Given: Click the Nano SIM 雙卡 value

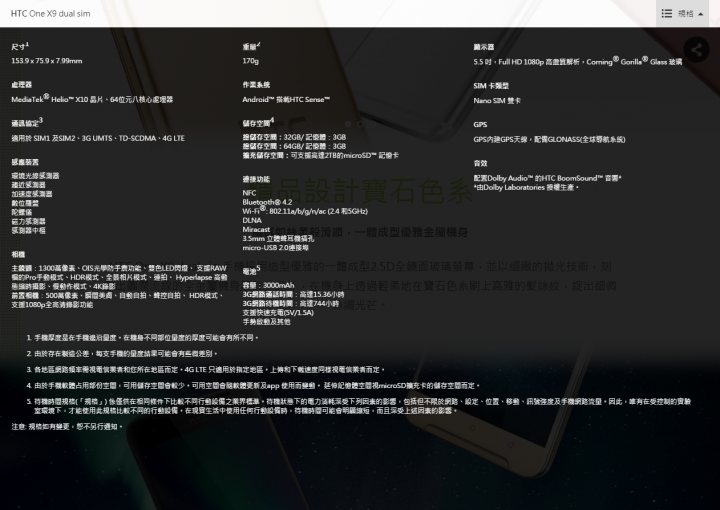Looking at the screenshot, I should (x=497, y=101).
